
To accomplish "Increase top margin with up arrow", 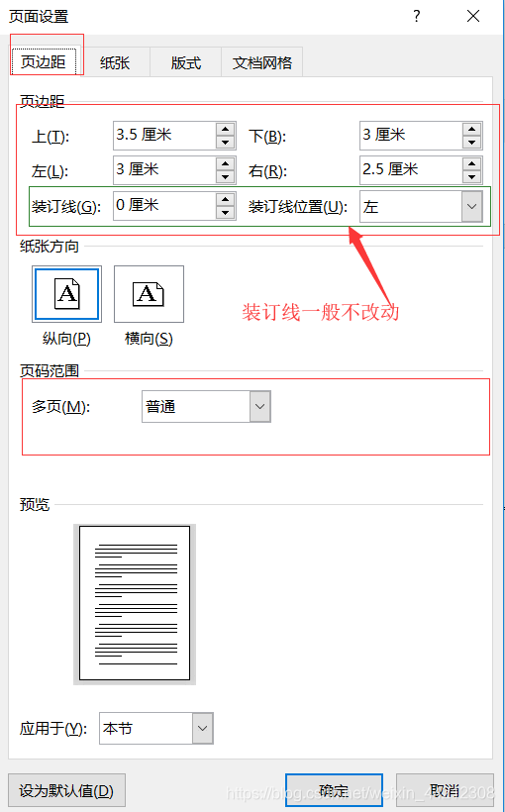I will [226, 129].
